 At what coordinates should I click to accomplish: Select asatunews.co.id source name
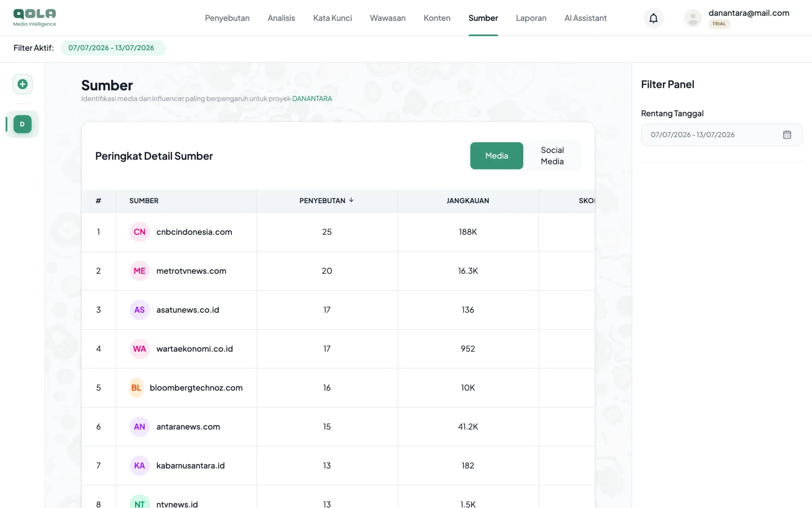[188, 310]
